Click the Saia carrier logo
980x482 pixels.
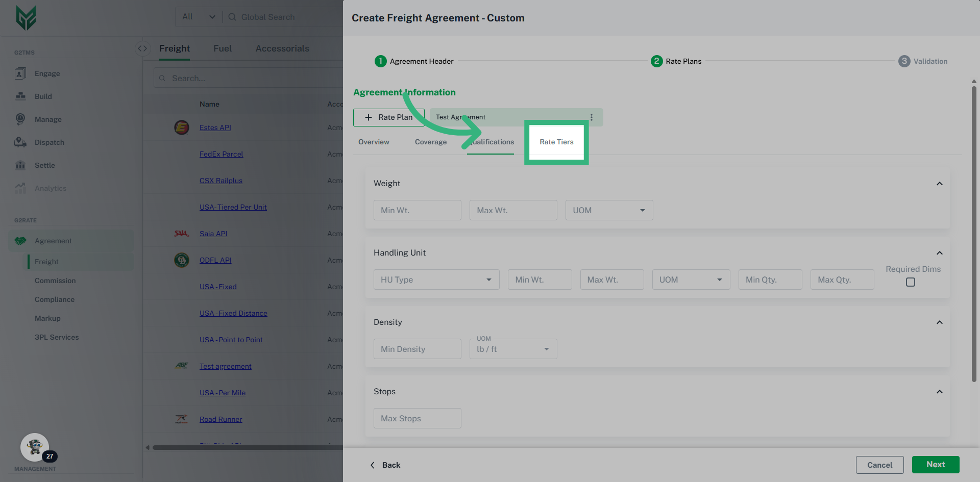182,233
